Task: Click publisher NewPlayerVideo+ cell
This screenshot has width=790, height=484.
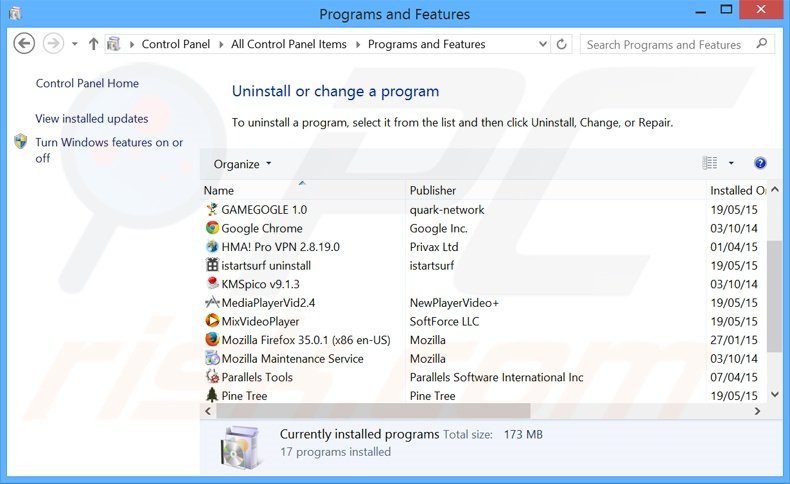Action: [x=454, y=303]
